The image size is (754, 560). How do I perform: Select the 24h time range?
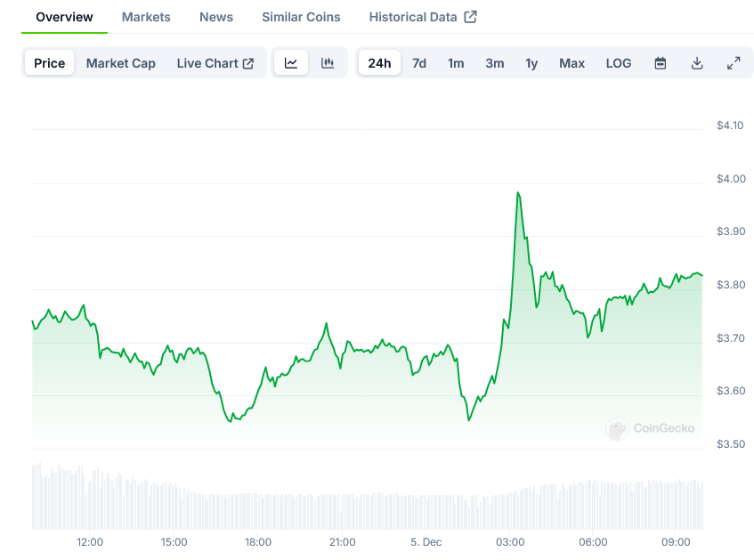[379, 63]
